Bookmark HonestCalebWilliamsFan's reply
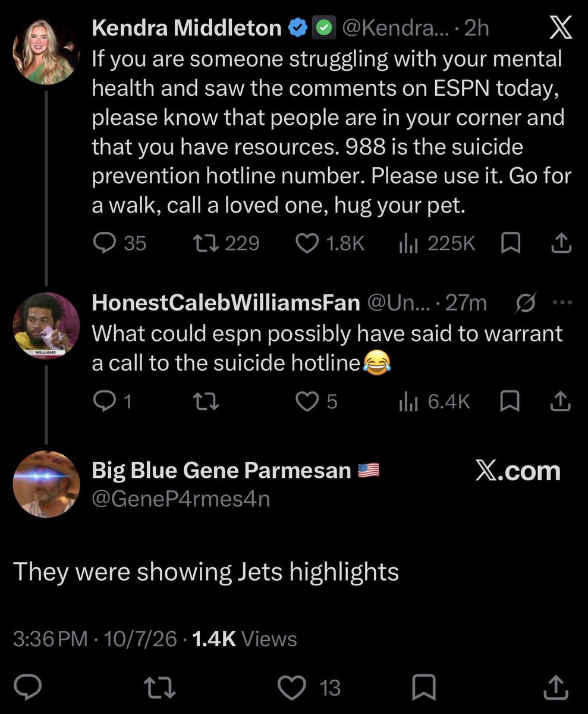The width and height of the screenshot is (588, 714). pyautogui.click(x=511, y=403)
